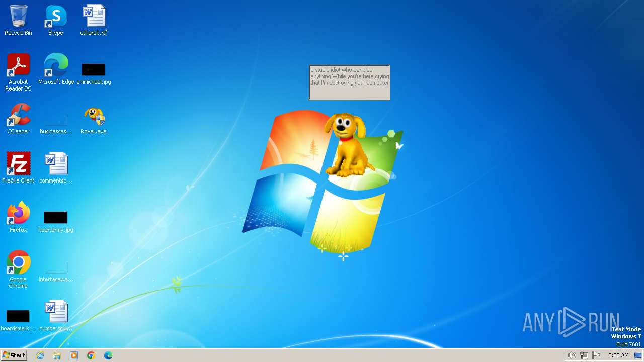Open Windows Explorer from taskbar

(57, 355)
